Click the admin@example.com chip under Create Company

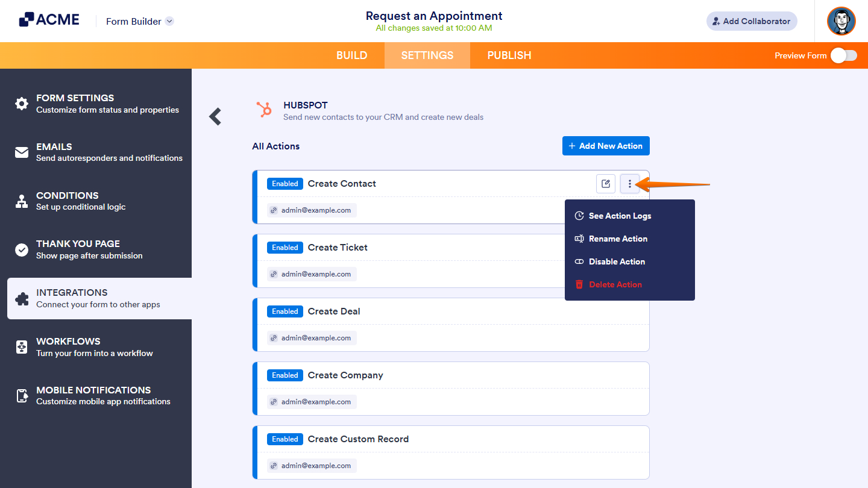pyautogui.click(x=312, y=401)
